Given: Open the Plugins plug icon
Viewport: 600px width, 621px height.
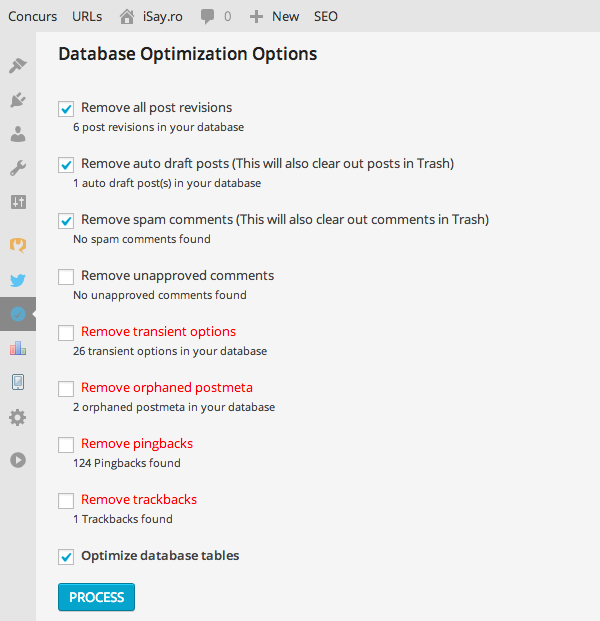Looking at the screenshot, I should click(18, 100).
